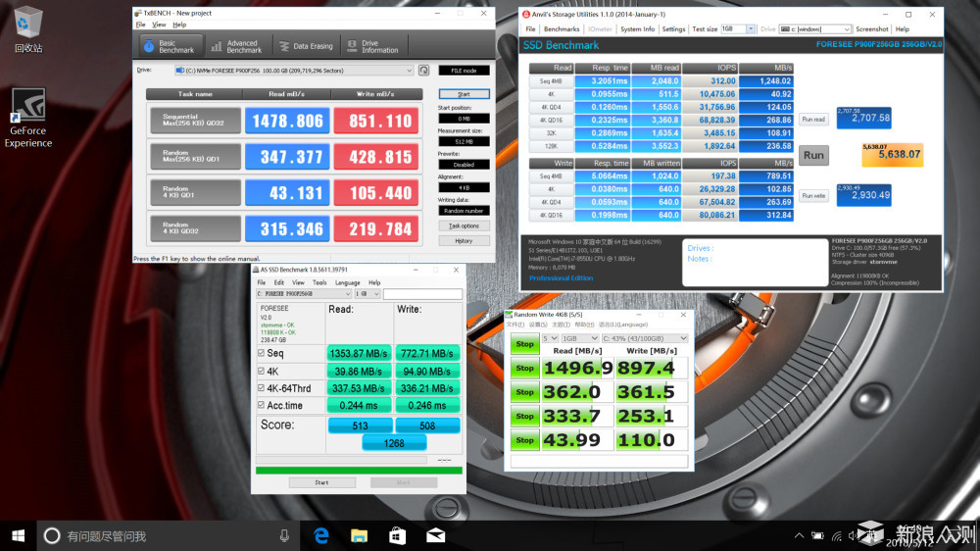Click the Wi-Fi network icon in the tray
The width and height of the screenshot is (980, 551).
pos(836,535)
